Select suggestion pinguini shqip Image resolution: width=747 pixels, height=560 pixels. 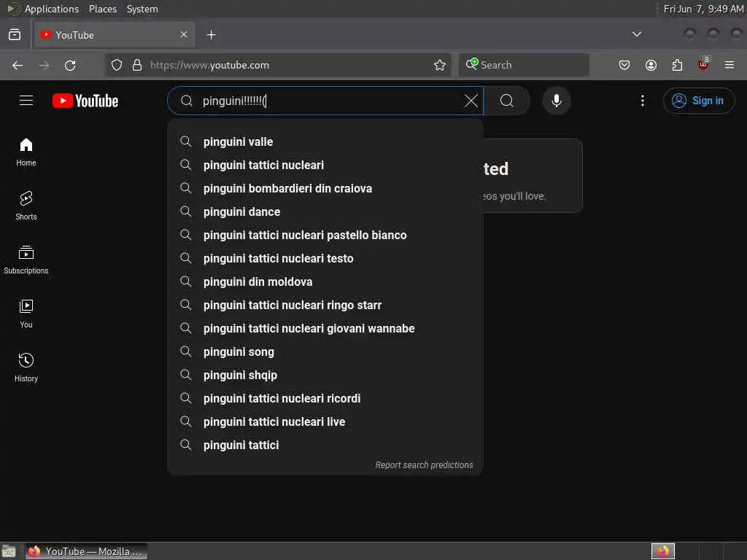325,376
